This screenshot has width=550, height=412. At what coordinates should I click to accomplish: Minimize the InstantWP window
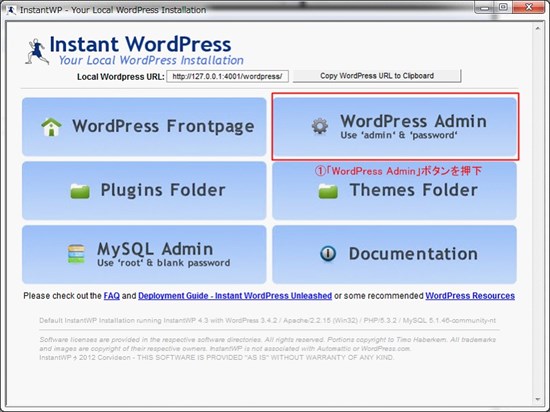[485, 7]
